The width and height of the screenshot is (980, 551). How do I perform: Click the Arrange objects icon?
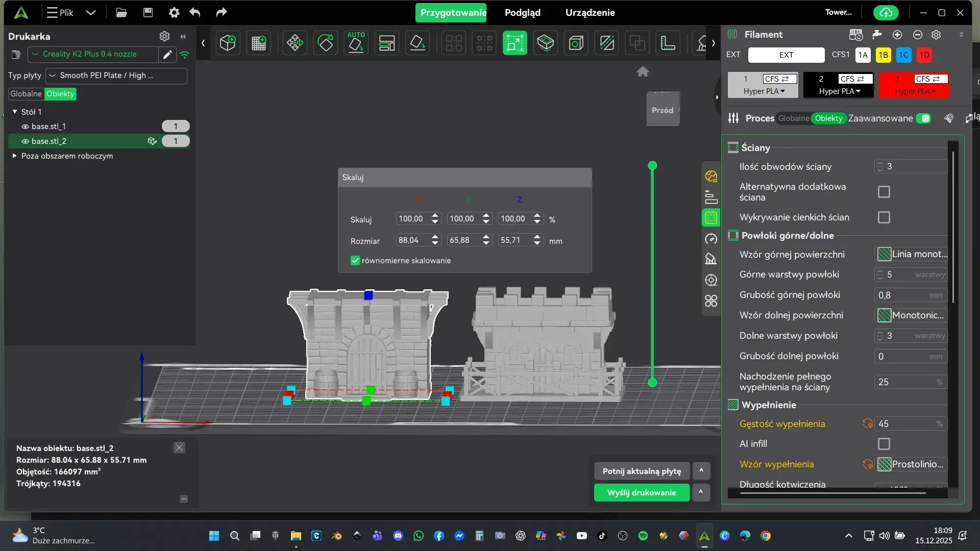click(386, 43)
